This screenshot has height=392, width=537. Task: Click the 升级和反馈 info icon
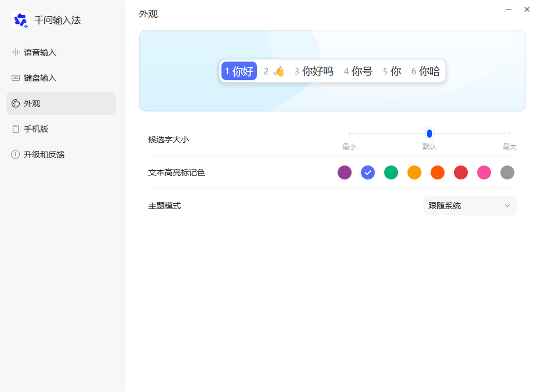tap(16, 154)
